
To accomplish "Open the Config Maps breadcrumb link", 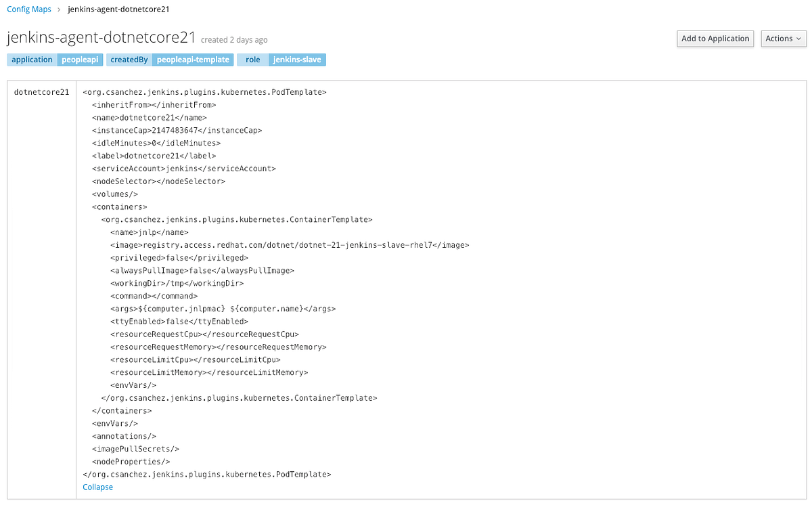I will (x=28, y=9).
